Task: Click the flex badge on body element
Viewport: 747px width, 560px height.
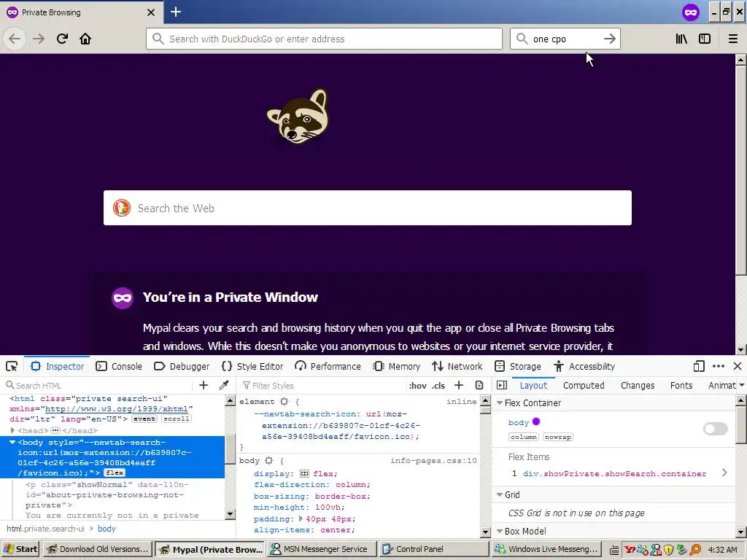Action: pos(115,472)
